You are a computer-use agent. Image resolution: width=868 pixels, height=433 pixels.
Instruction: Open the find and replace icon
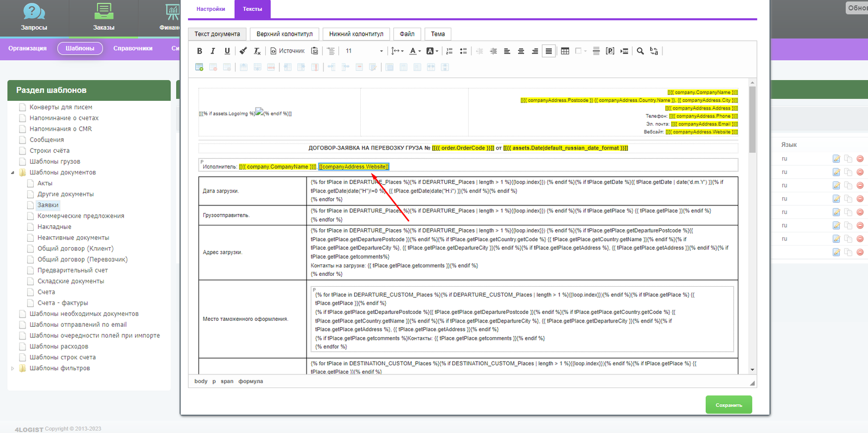coord(654,51)
